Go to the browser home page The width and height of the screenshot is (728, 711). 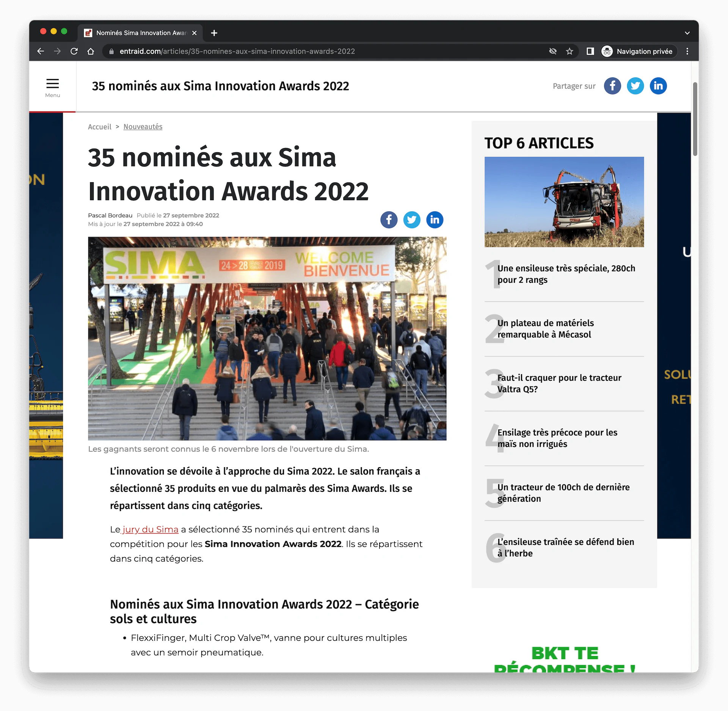pos(91,52)
